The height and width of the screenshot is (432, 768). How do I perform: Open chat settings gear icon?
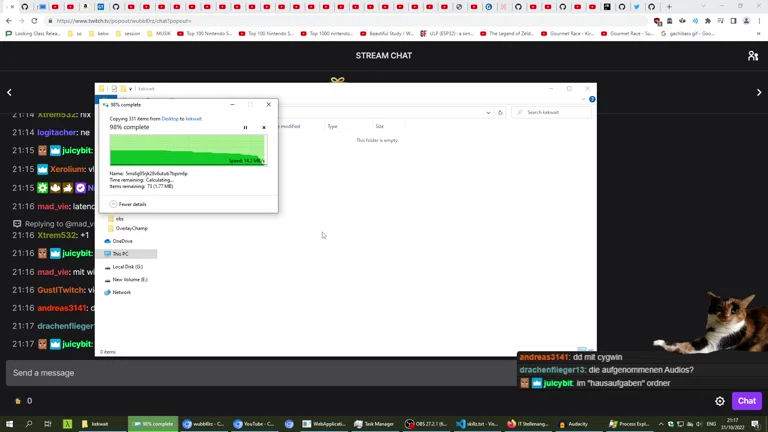point(720,401)
